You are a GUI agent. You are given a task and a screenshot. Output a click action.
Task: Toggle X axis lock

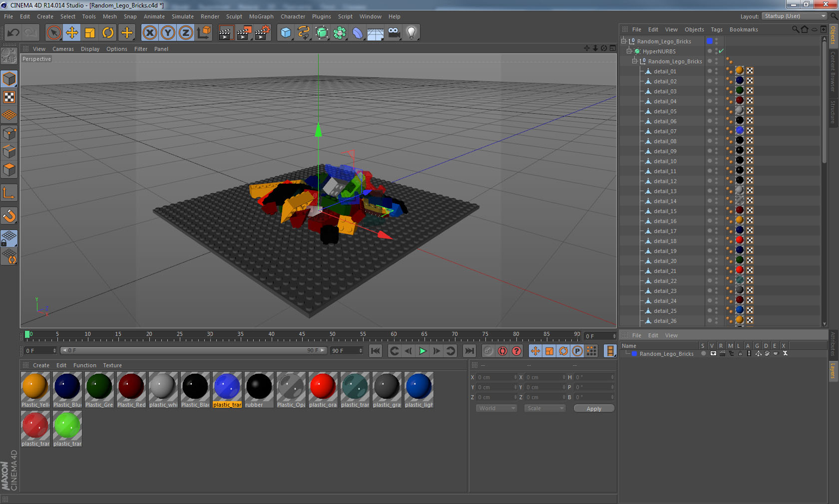tap(150, 33)
